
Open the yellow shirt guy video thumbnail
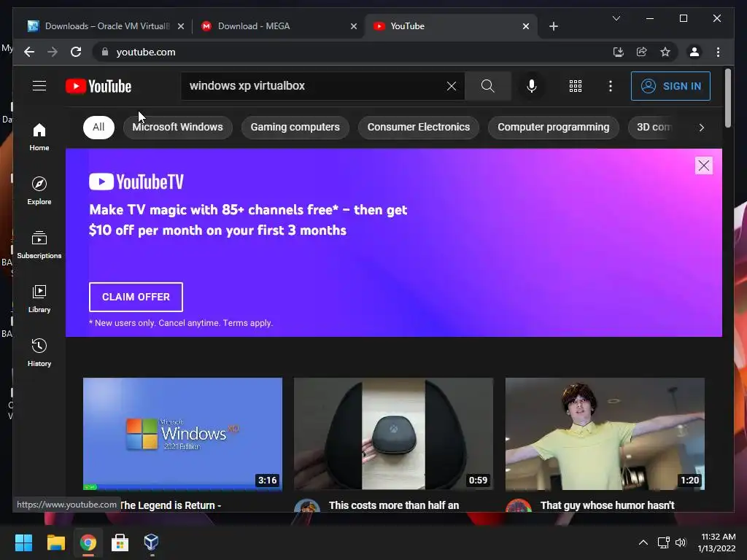coord(605,434)
